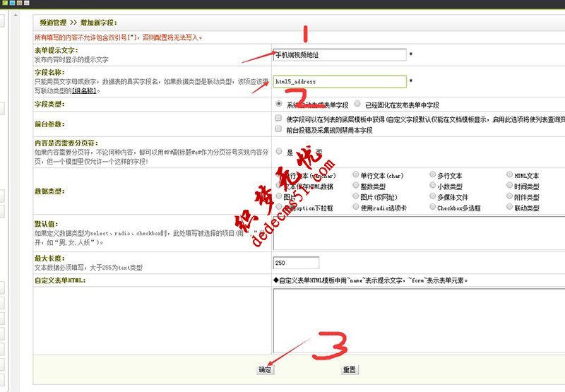Click the 频道管理 breadcrumb text

[x=54, y=23]
